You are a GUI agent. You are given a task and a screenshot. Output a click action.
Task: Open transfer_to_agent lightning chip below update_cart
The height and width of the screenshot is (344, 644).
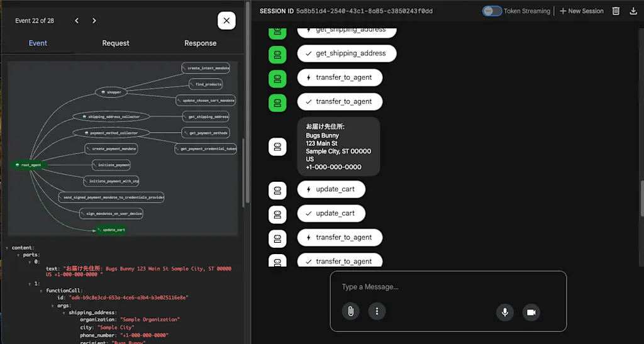pos(340,237)
